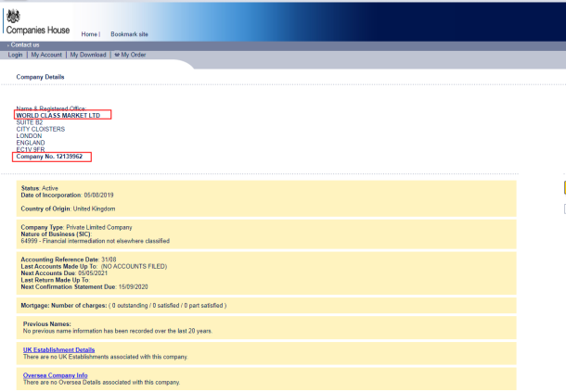Click Status: Active text
This screenshot has width=566, height=392.
point(39,188)
